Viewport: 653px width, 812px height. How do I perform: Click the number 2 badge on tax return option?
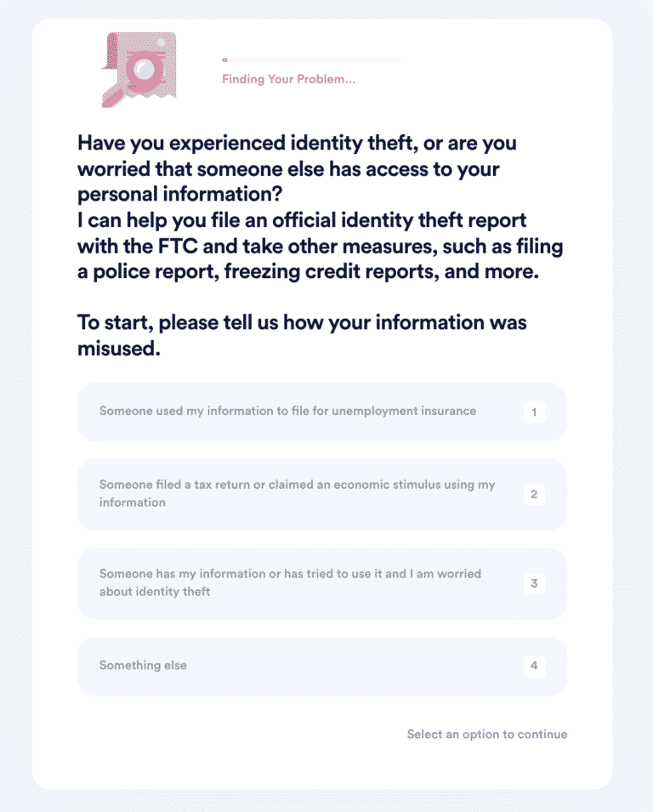(x=534, y=494)
